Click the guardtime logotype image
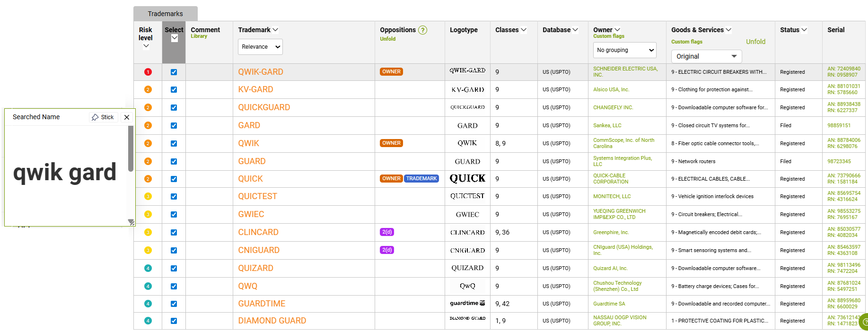 467,303
